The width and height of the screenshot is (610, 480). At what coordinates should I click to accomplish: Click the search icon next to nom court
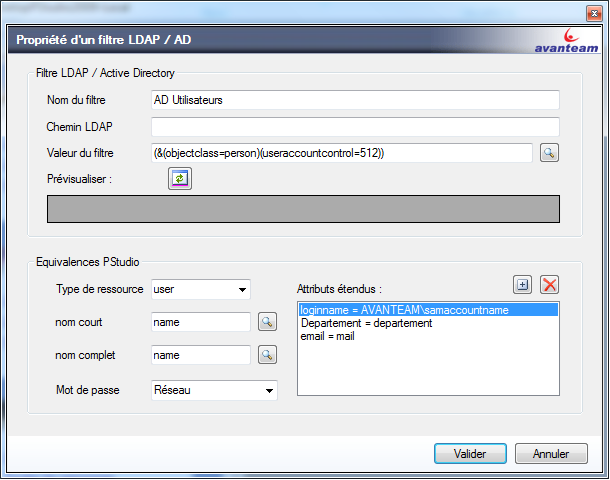coord(267,322)
